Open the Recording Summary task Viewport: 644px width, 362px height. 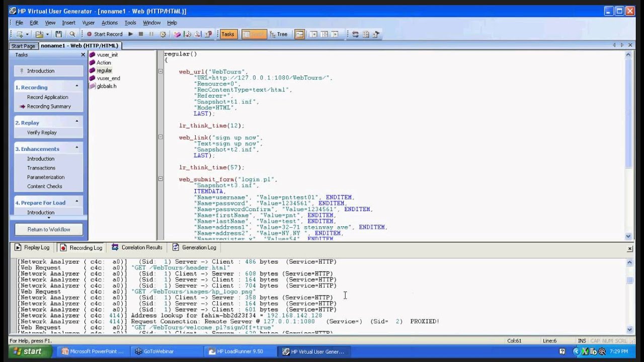click(49, 107)
